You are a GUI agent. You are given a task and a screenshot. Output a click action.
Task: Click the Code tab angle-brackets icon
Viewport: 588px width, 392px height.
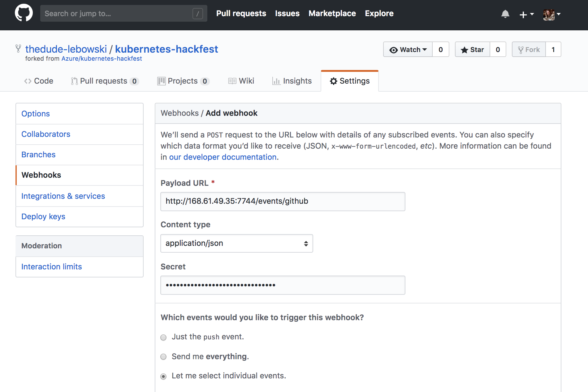point(28,81)
